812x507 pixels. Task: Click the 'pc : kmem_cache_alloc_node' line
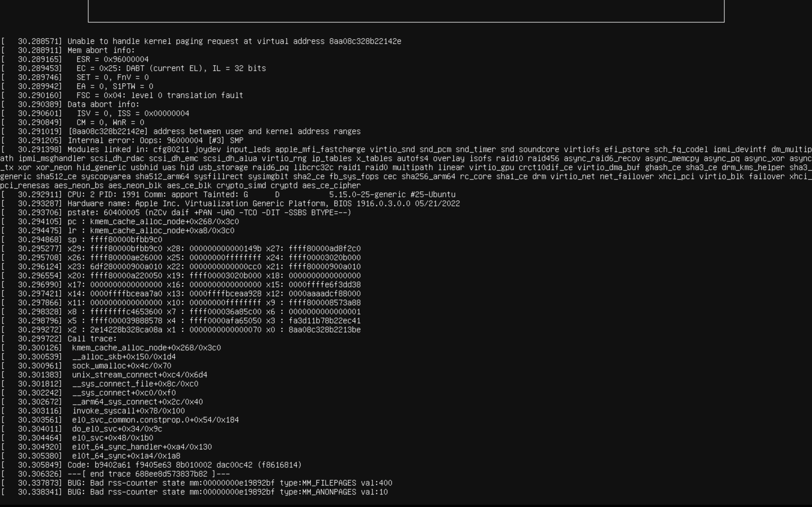coord(153,222)
